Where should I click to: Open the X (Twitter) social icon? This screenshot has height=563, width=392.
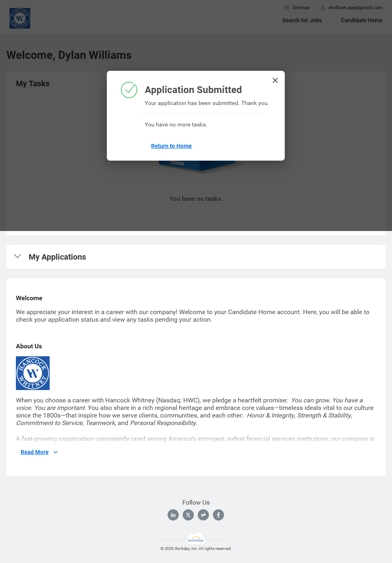pyautogui.click(x=188, y=515)
